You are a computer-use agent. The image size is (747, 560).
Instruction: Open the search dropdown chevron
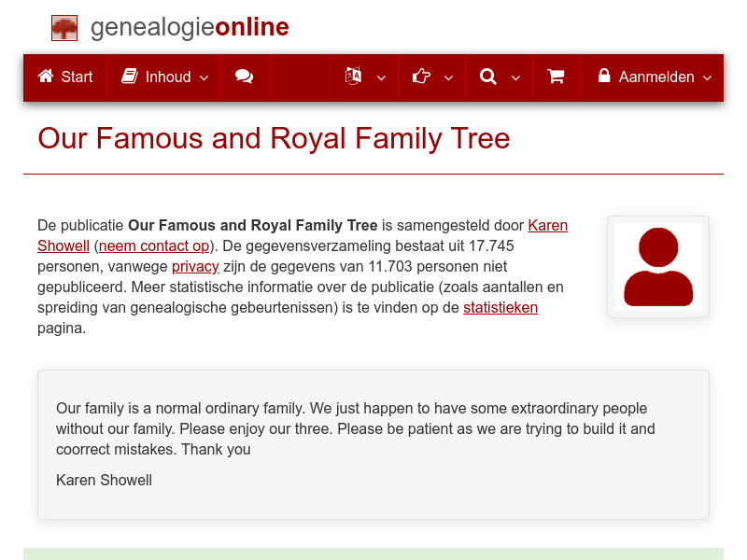pos(515,77)
